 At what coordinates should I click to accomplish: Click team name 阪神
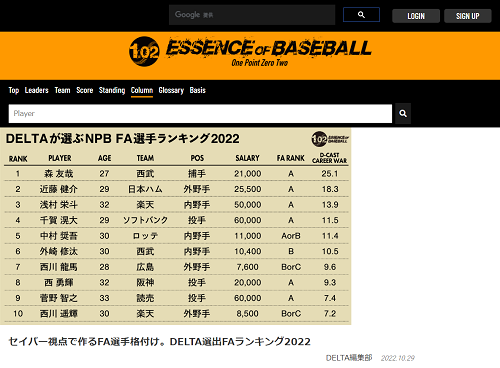pos(145,283)
